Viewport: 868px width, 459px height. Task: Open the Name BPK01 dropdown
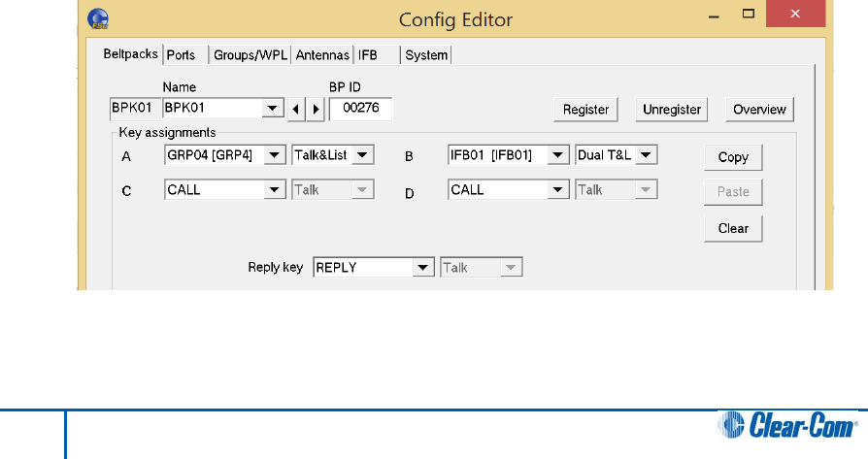click(272, 108)
